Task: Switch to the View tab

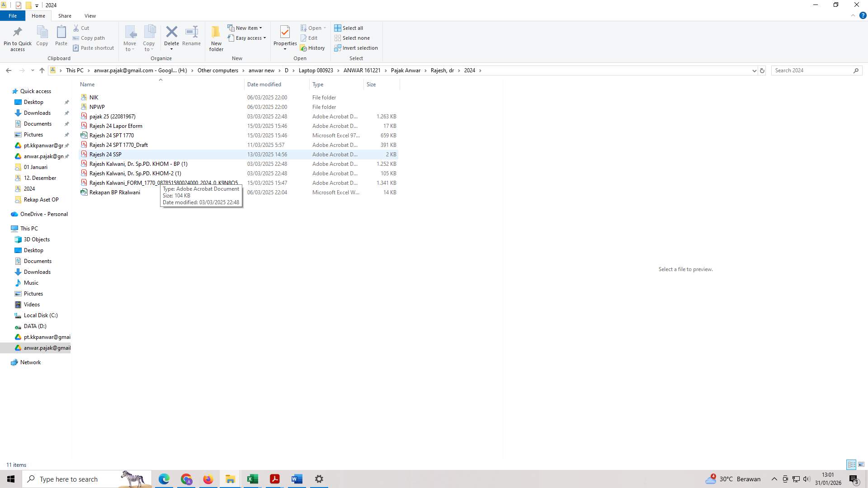Action: click(x=90, y=15)
